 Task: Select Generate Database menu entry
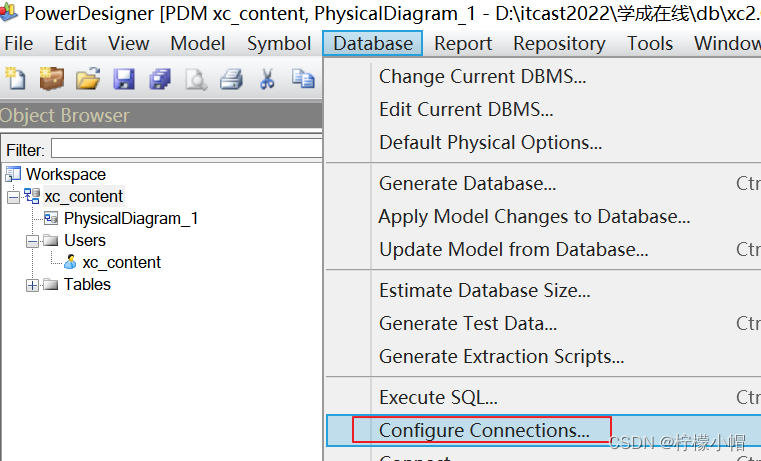(x=544, y=183)
